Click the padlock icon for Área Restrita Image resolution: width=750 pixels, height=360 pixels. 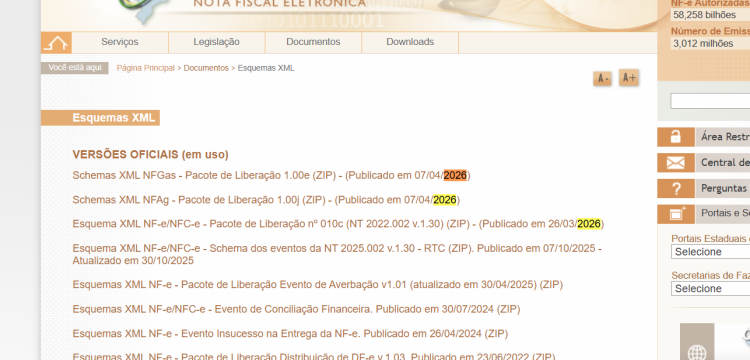tap(676, 137)
